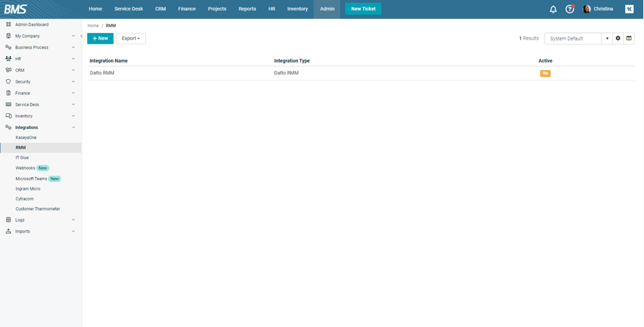
Task: Click the New Ticket button
Action: [x=363, y=9]
